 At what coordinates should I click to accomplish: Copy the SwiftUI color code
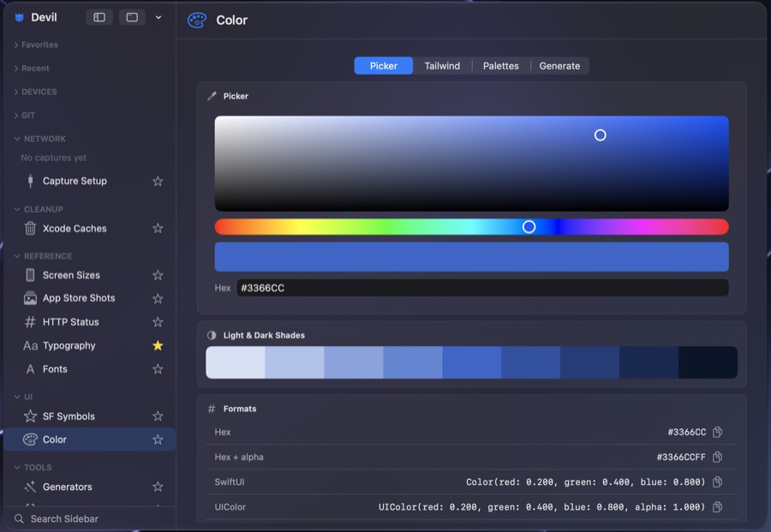point(717,481)
